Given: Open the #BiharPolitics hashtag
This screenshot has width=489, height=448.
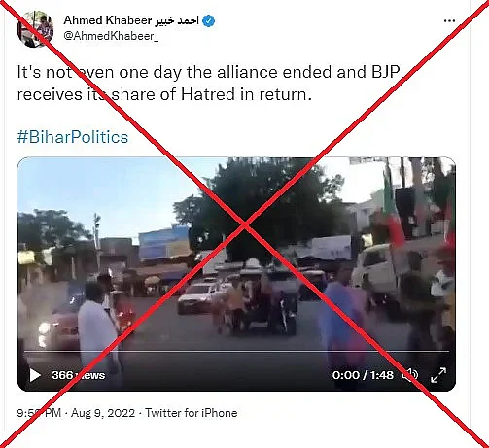Looking at the screenshot, I should (73, 137).
